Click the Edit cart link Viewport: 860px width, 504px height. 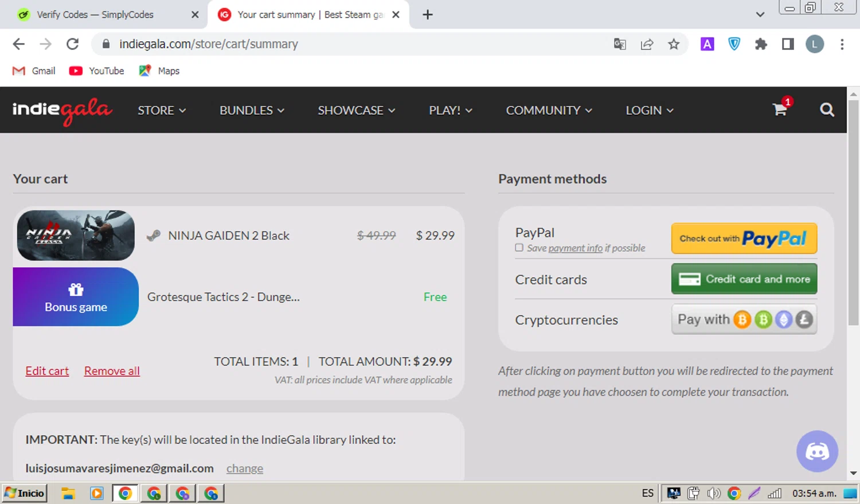tap(47, 371)
